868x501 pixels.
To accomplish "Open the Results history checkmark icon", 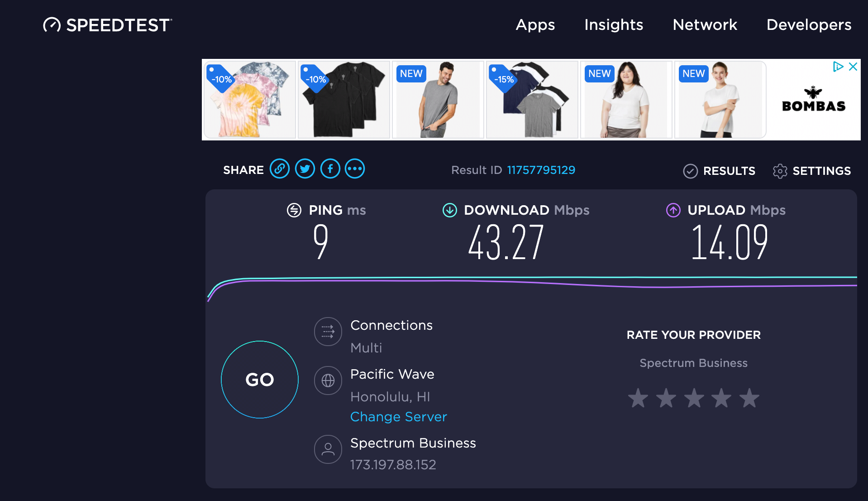I will 690,171.
